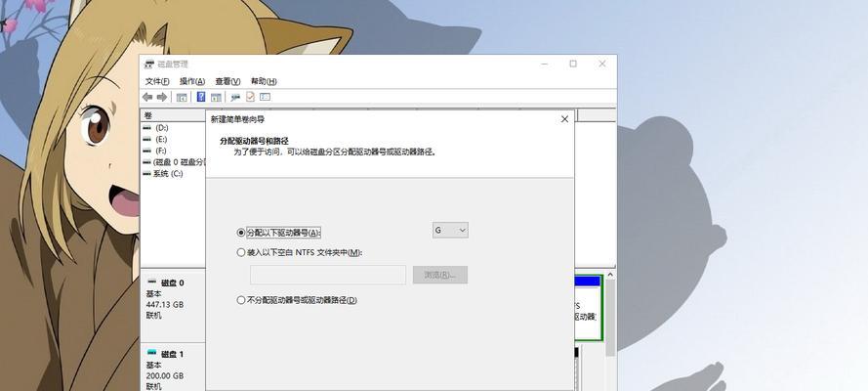The image size is (868, 391).
Task: Toggle the action pane icon right of the help icon
Action: pyautogui.click(x=216, y=98)
